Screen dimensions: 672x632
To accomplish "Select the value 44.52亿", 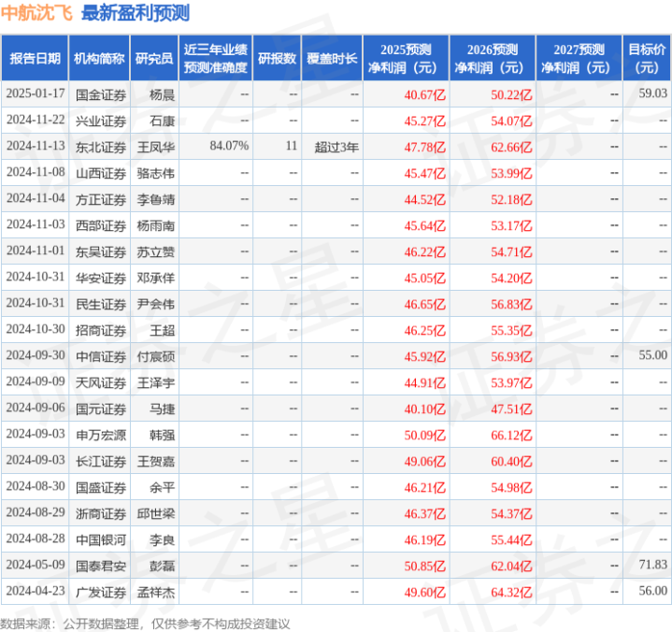I will point(424,199).
